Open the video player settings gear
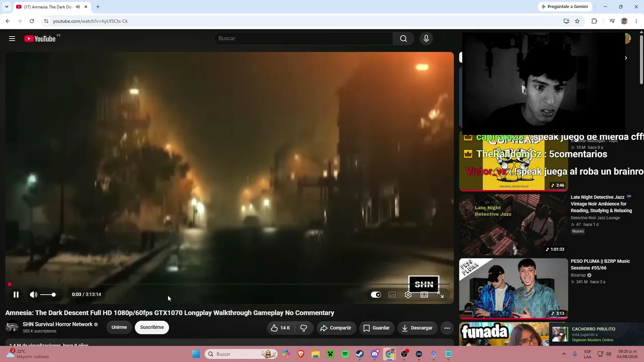The image size is (644, 362). (x=408, y=295)
